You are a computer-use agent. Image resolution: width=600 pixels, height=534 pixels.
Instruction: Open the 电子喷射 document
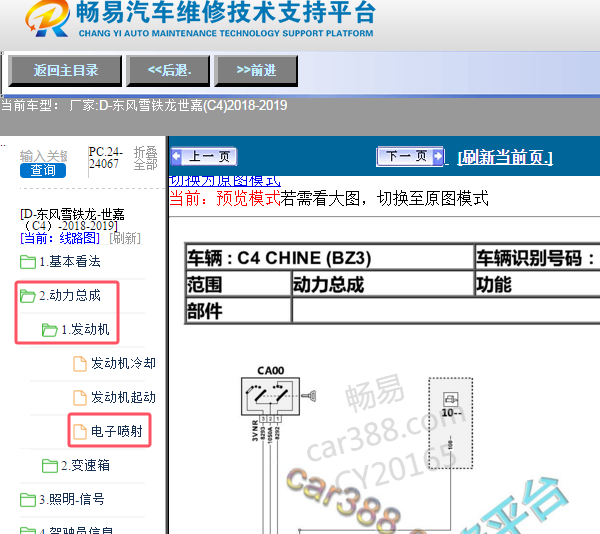tap(117, 431)
